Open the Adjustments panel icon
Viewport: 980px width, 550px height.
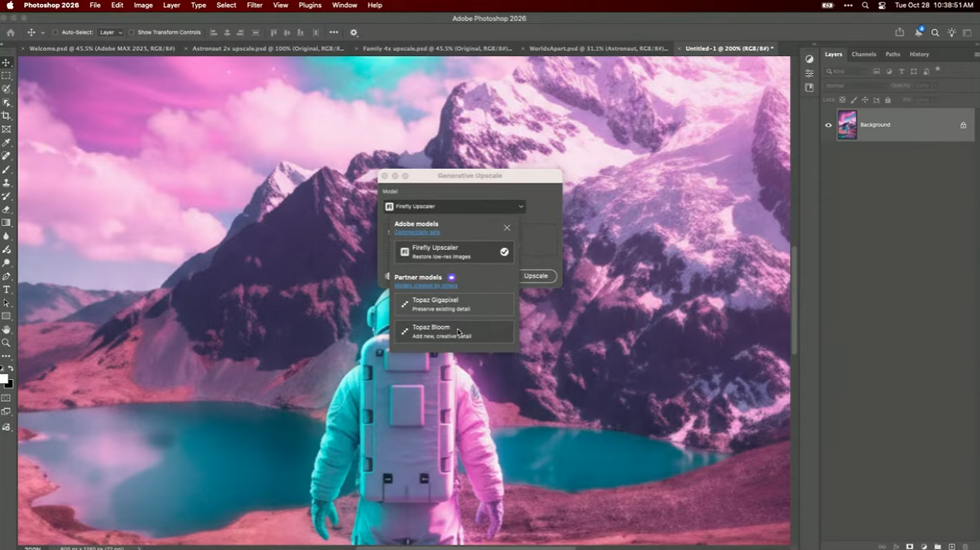click(x=809, y=60)
